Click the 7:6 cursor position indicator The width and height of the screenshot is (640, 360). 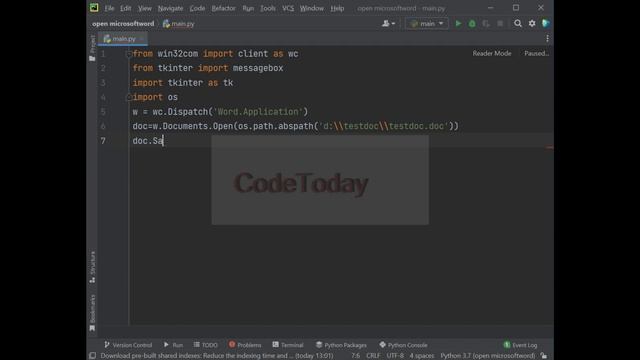[x=356, y=356]
